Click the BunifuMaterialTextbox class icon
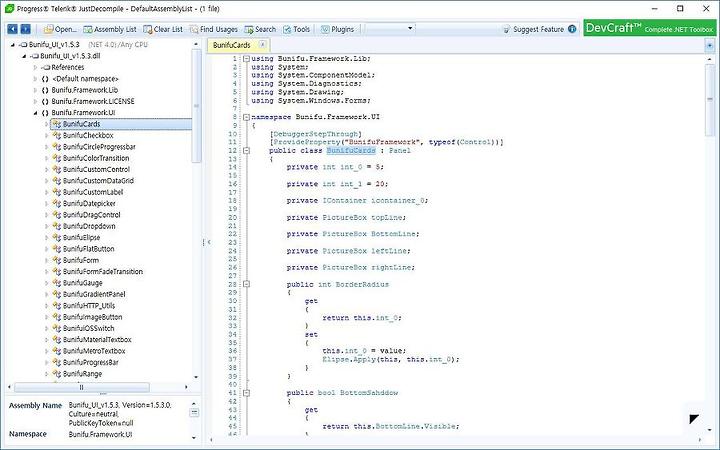Screen dimensions: 720x450 (56, 339)
